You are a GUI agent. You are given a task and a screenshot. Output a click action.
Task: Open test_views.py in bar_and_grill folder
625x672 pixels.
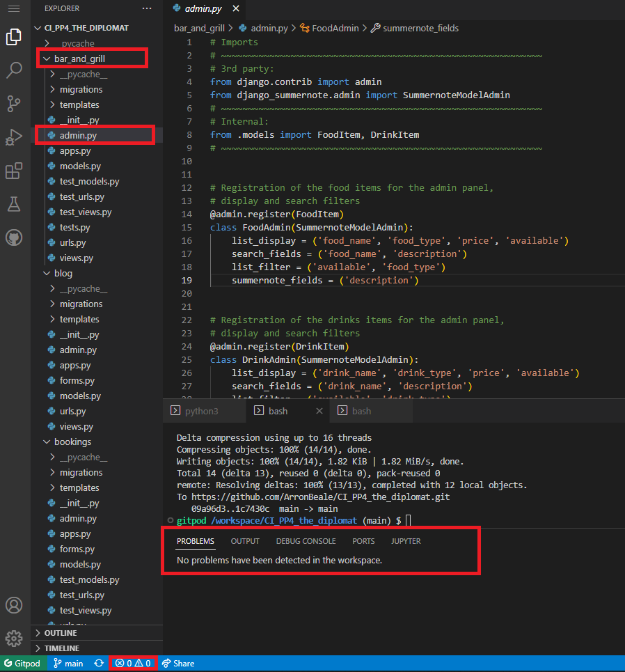(x=85, y=212)
